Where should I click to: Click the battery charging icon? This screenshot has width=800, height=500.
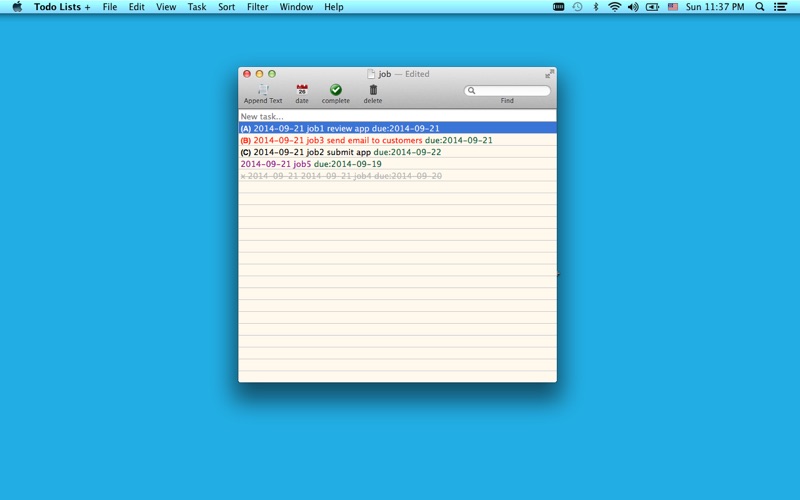click(653, 7)
